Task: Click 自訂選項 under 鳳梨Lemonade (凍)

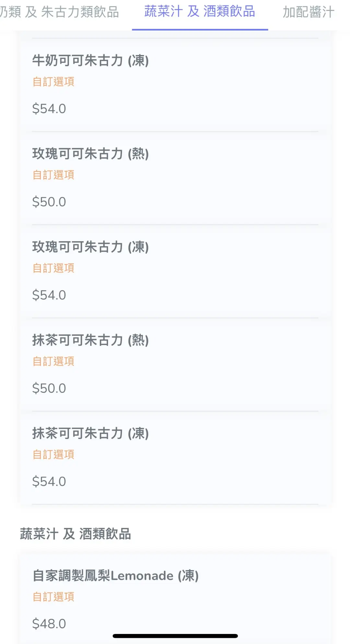Action: [x=53, y=597]
